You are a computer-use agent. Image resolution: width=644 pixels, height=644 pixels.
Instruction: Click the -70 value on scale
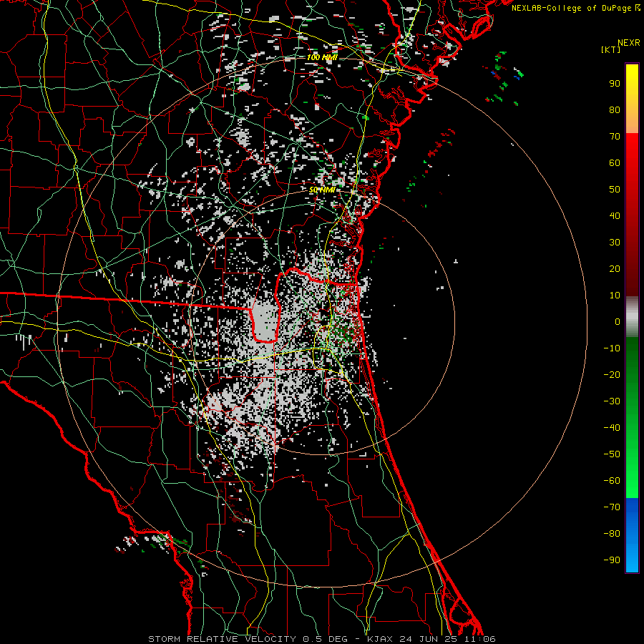tap(612, 507)
